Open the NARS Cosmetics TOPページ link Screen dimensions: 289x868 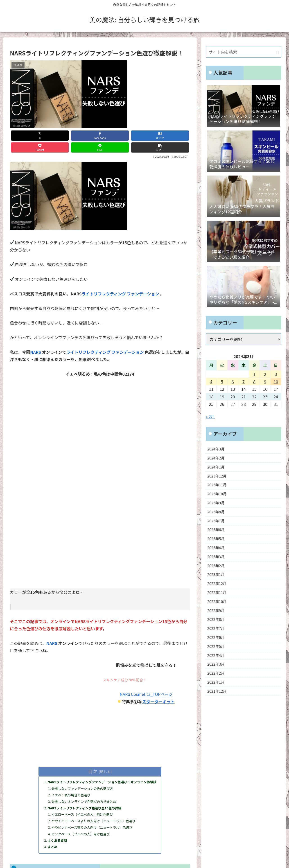146,694
